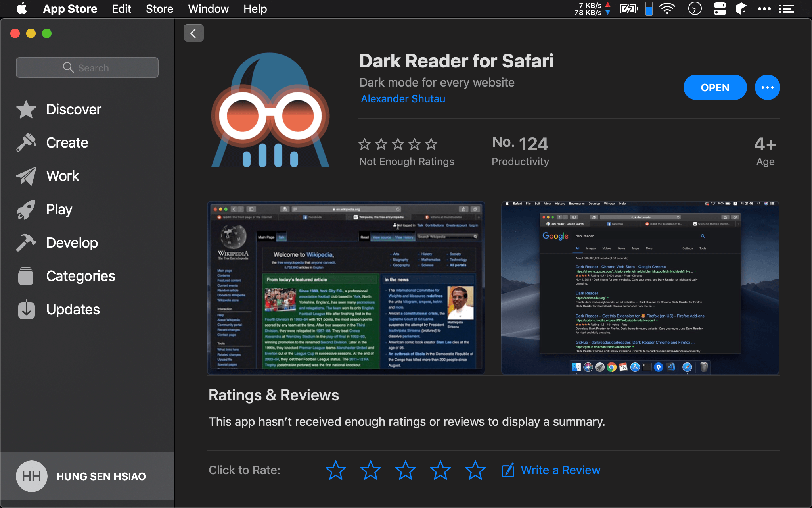This screenshot has width=812, height=508.
Task: Open the Store menu
Action: click(159, 9)
